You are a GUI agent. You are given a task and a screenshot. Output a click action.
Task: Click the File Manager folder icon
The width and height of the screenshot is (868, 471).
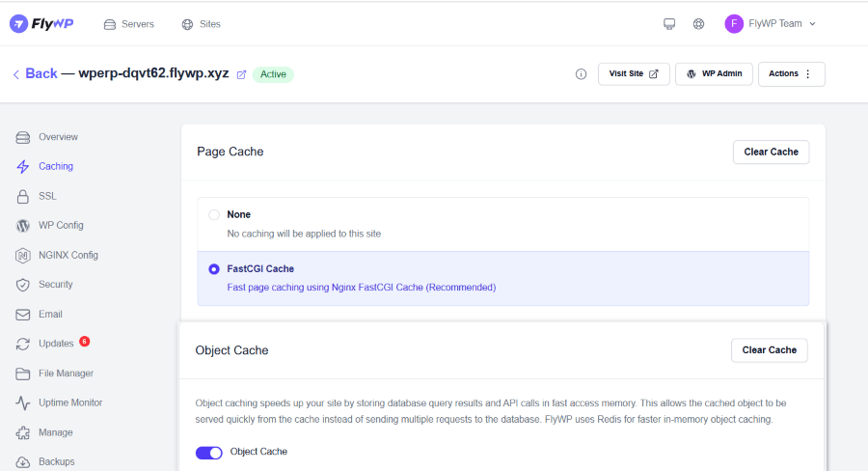(x=23, y=374)
